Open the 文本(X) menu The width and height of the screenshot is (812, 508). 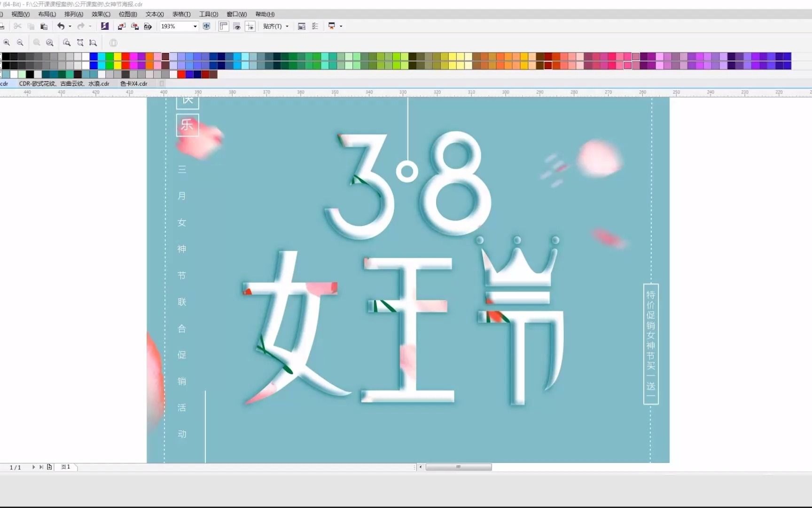[x=155, y=14]
